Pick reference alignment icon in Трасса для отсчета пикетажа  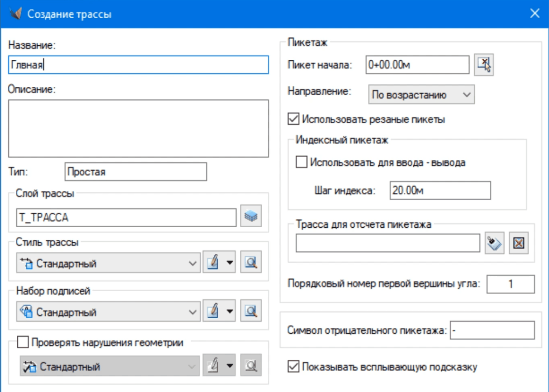pos(495,243)
